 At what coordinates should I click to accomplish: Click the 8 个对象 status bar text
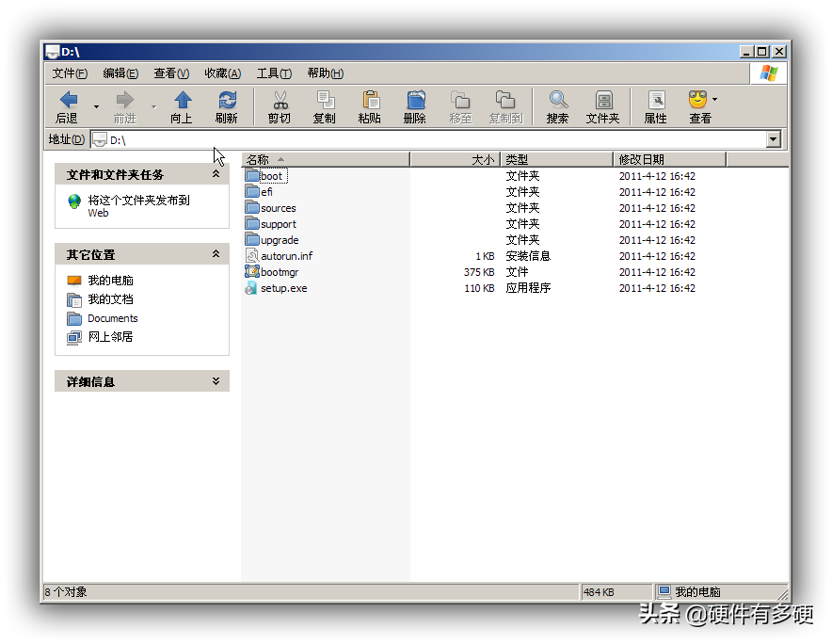pos(66,591)
